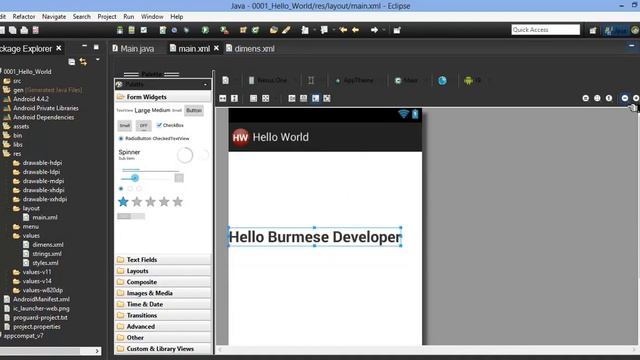Open the Refactor menu

(x=24, y=16)
